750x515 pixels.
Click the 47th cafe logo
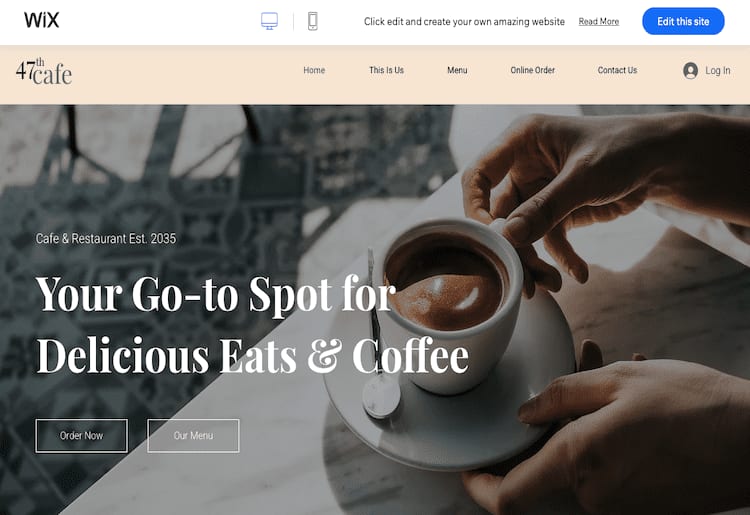(44, 72)
